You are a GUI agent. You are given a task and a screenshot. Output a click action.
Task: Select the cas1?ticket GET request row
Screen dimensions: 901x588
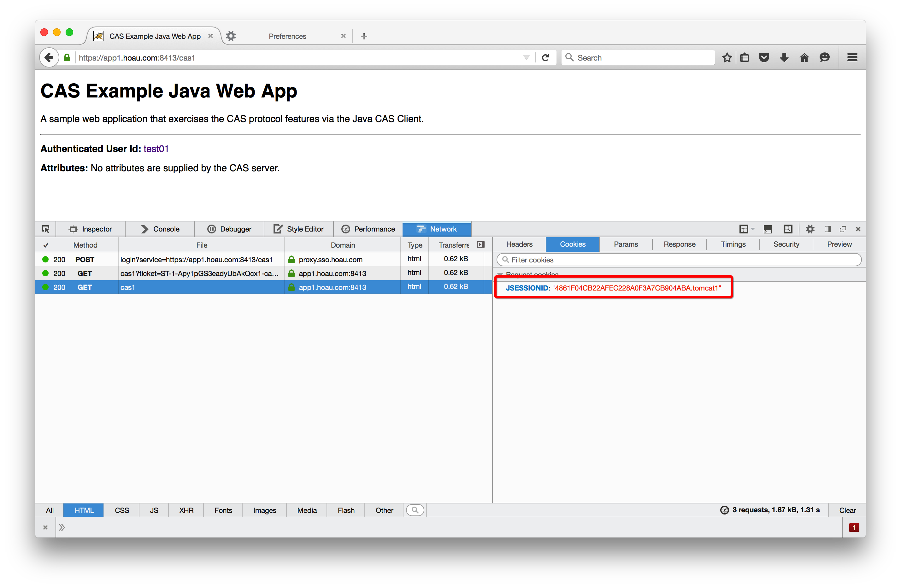point(263,273)
